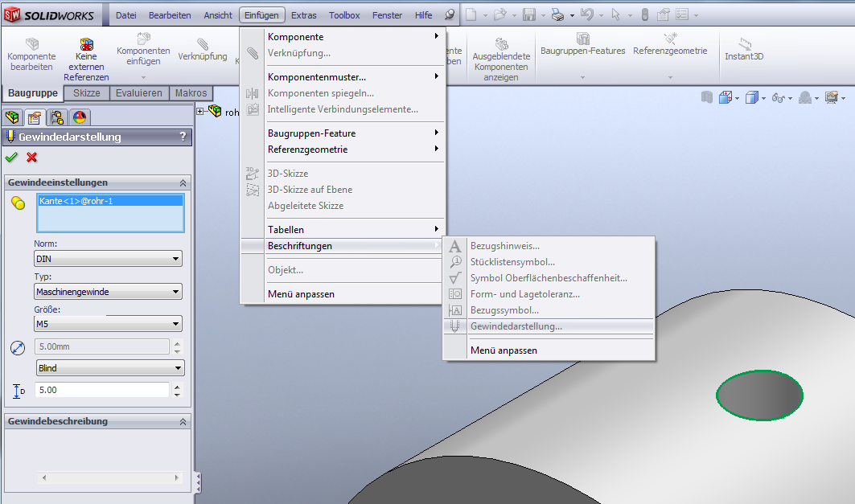Image resolution: width=855 pixels, height=504 pixels.
Task: Open the Extras menu
Action: 303,15
